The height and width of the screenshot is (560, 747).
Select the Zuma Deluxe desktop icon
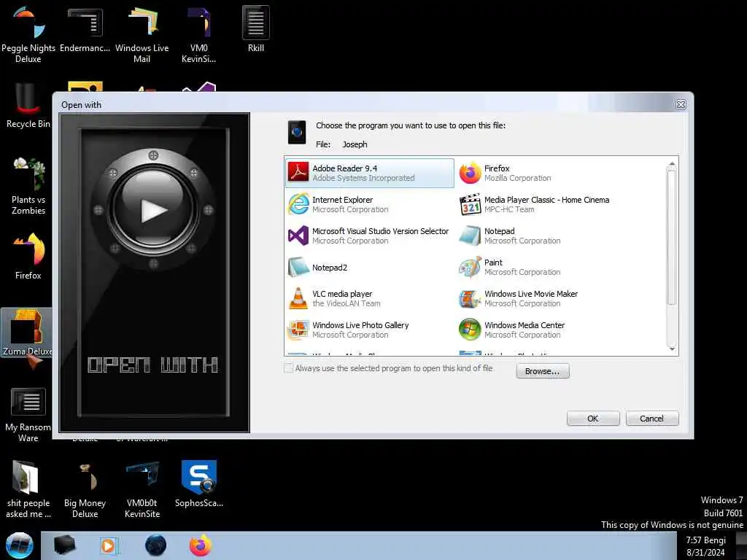pyautogui.click(x=27, y=332)
